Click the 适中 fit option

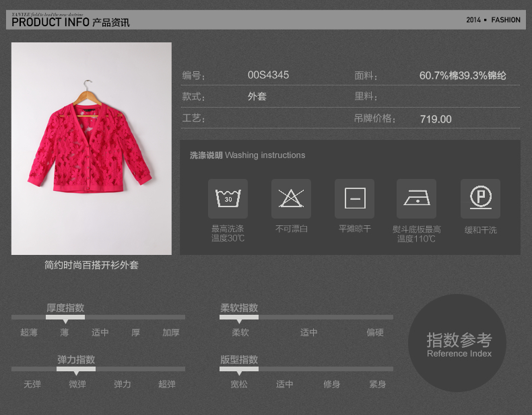tap(284, 384)
